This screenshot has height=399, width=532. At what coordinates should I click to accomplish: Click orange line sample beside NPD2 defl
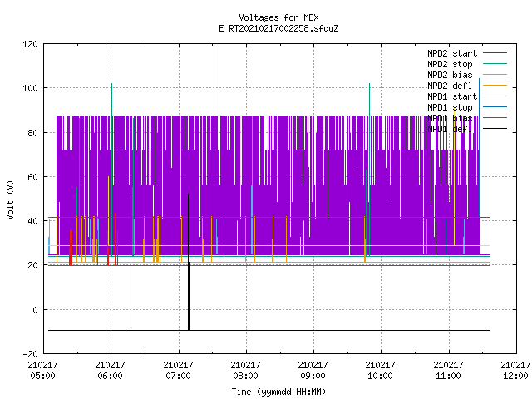pos(495,86)
